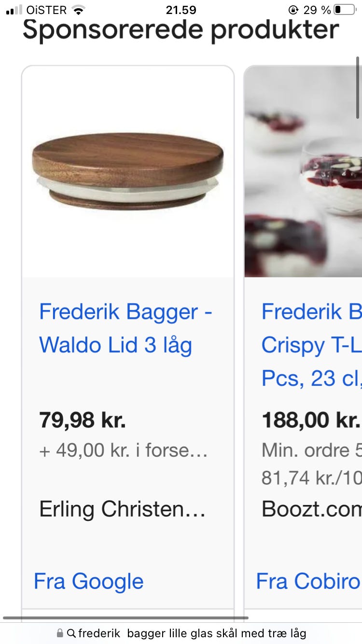Screen dimensions: 362x644
Task: Tap the vertical scrollbar on the right edge
Action: [x=358, y=87]
